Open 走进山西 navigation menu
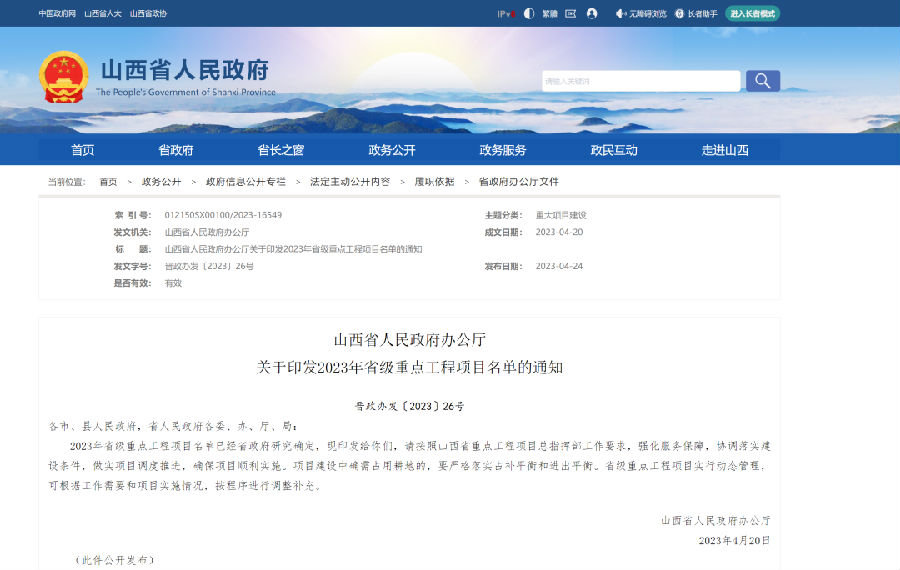This screenshot has width=900, height=570. point(725,150)
